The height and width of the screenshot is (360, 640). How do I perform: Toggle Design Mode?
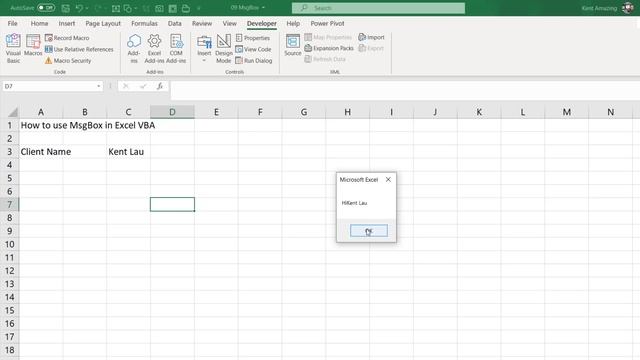pyautogui.click(x=224, y=48)
